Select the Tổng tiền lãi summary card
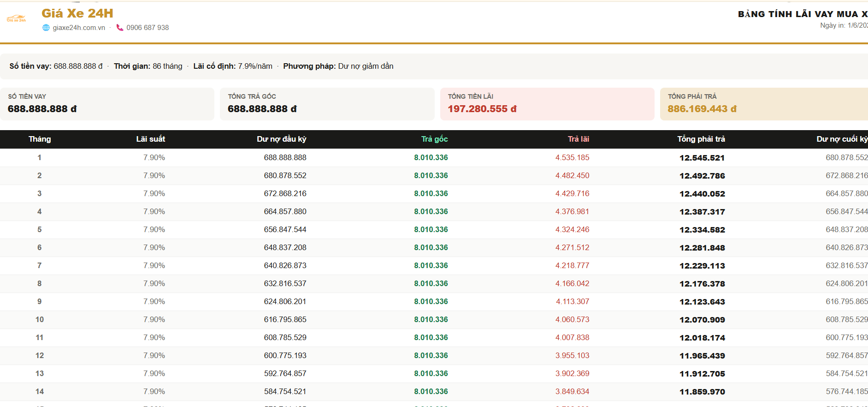868x407 pixels. pyautogui.click(x=547, y=104)
